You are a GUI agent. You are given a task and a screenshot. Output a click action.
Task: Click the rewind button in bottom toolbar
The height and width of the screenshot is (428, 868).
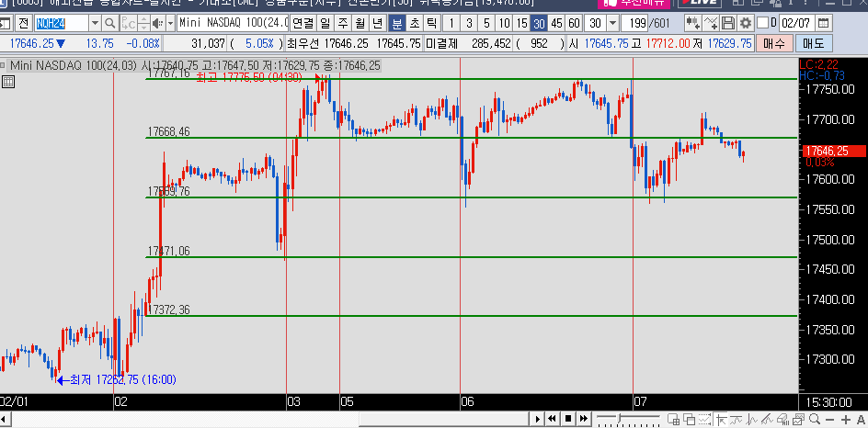[x=553, y=419]
